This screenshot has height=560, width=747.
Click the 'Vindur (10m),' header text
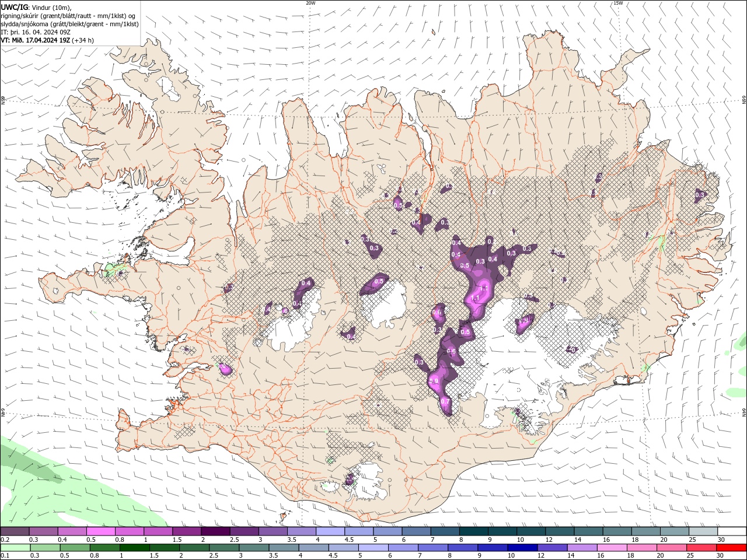coord(51,8)
